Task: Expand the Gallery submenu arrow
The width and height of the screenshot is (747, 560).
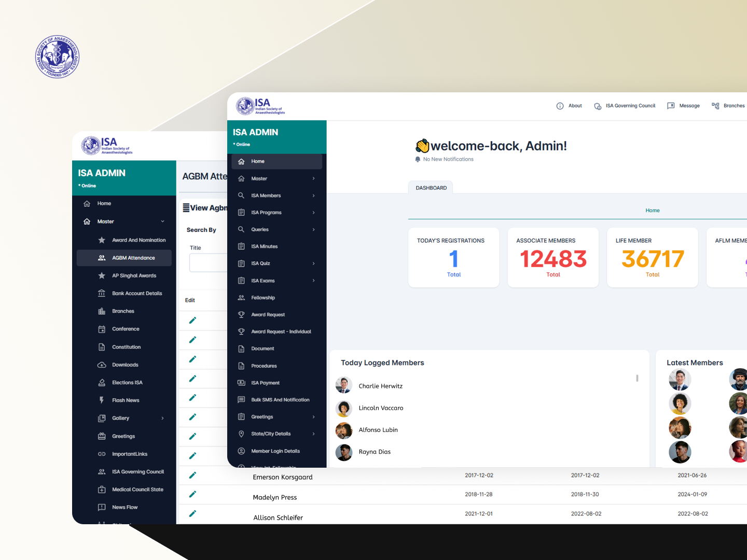Action: pos(162,418)
